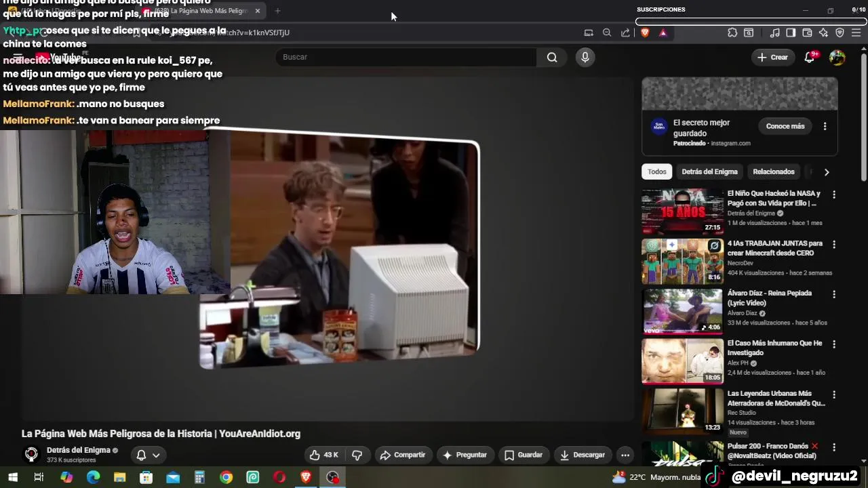
Task: Click the Compartir share button
Action: 403,455
